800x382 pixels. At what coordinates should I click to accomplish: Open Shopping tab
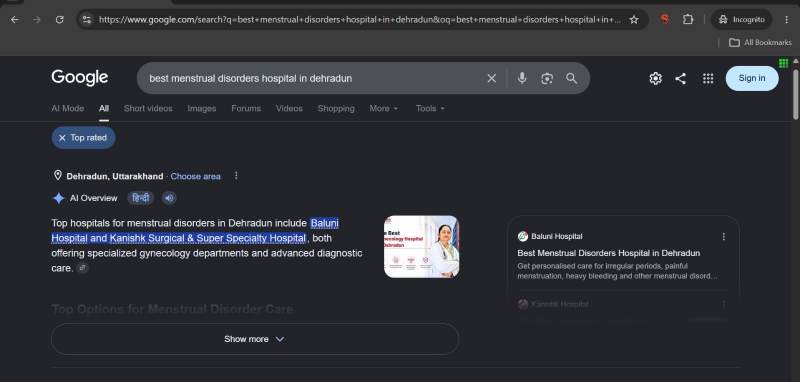pos(336,109)
